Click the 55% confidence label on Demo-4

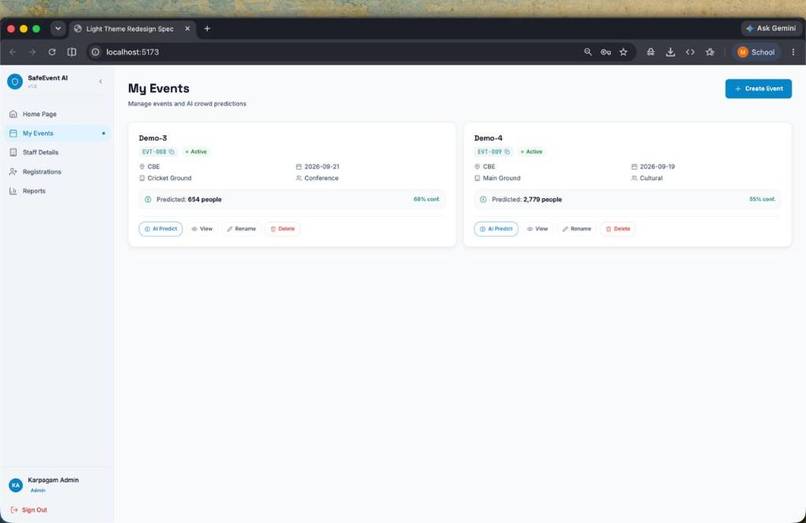tap(762, 199)
